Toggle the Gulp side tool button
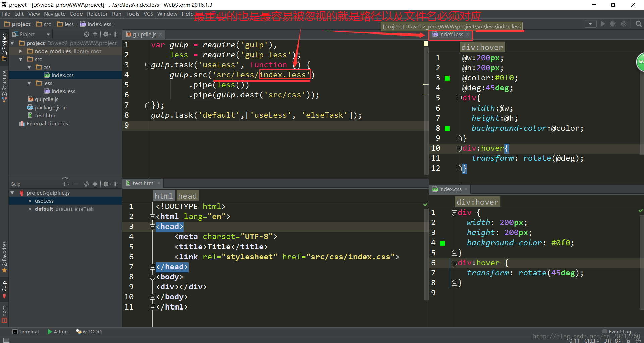This screenshot has width=644, height=343. (4, 289)
